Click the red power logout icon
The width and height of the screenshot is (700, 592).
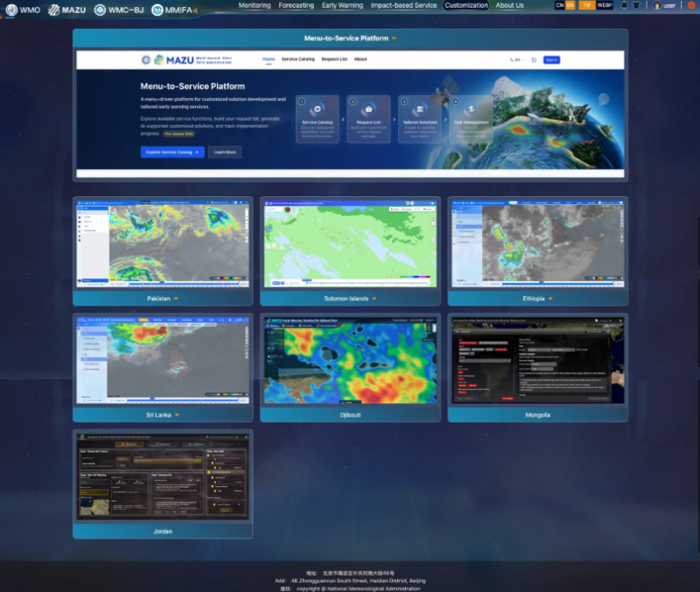point(691,5)
